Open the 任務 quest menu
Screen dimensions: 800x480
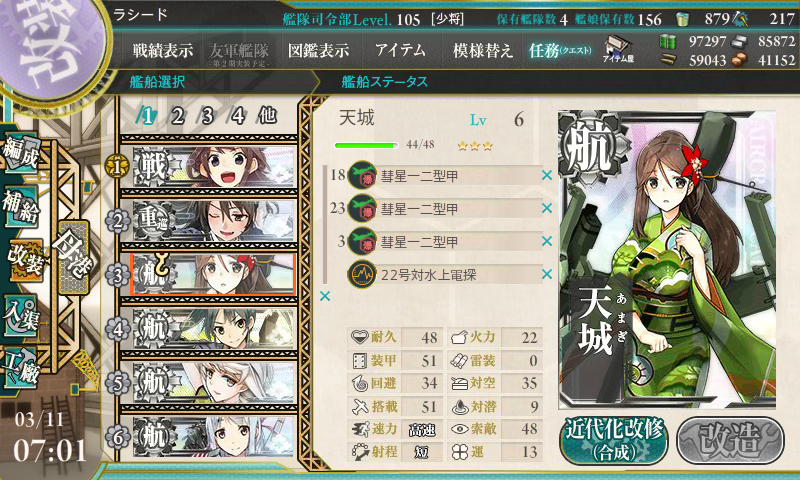click(560, 50)
